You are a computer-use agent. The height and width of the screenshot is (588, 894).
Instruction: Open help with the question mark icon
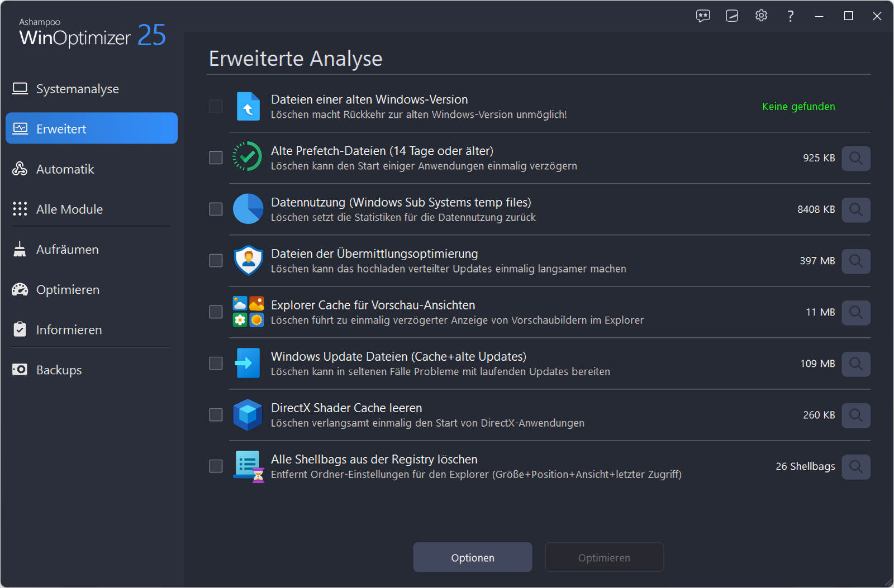790,16
